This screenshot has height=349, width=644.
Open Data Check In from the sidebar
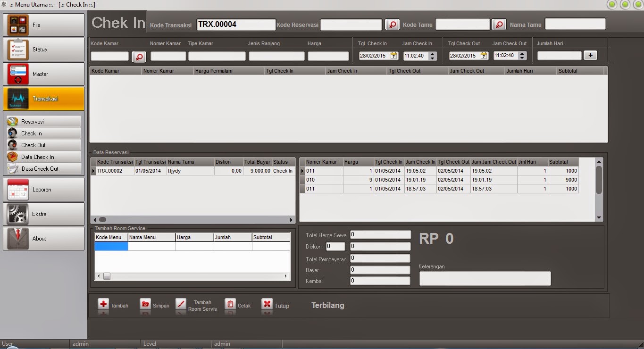click(x=43, y=157)
